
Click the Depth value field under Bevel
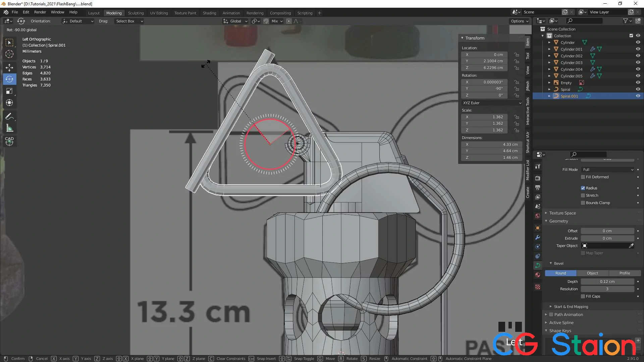coord(607,282)
